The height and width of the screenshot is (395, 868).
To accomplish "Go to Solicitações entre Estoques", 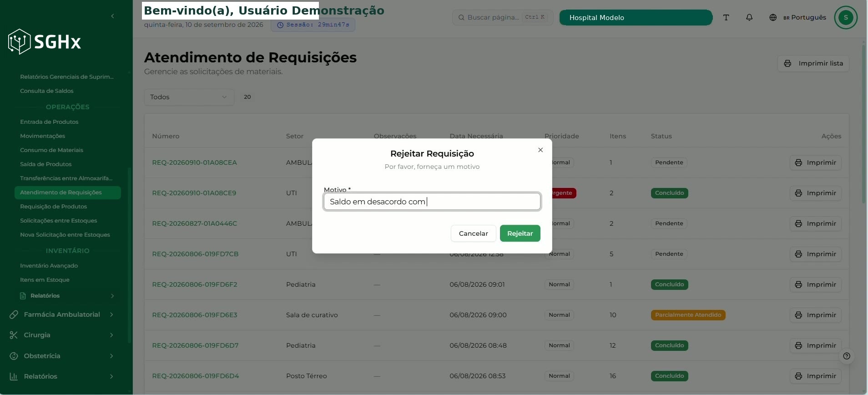I will (x=59, y=221).
